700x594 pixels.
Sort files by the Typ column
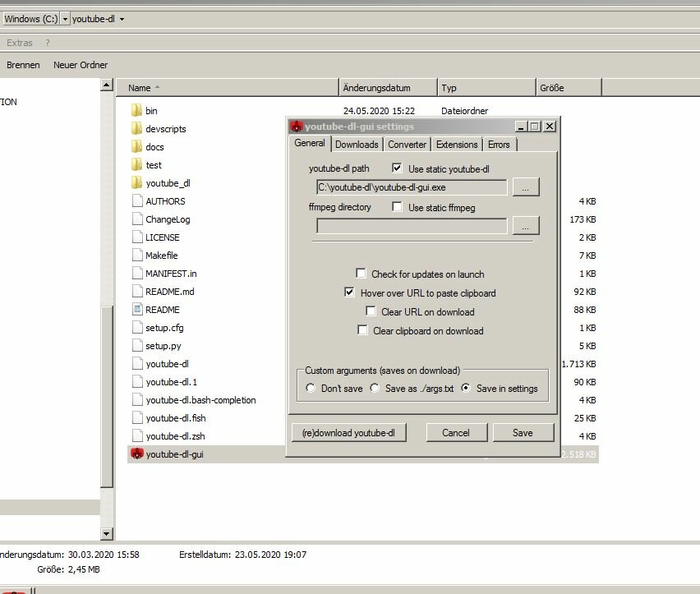click(x=486, y=87)
